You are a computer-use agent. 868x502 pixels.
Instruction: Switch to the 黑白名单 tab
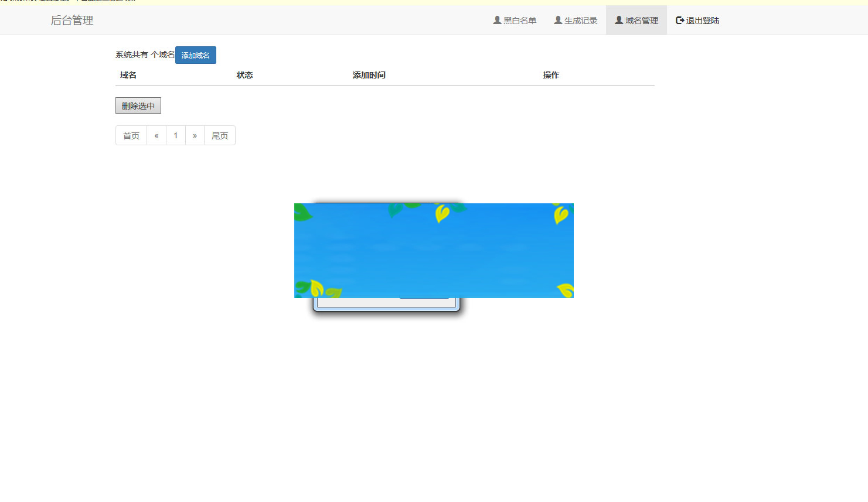click(x=519, y=19)
